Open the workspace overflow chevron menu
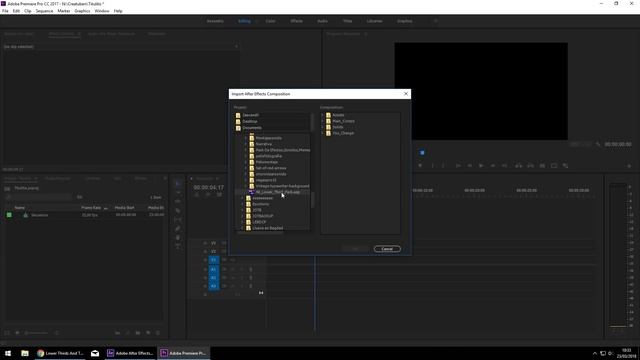 coord(436,21)
